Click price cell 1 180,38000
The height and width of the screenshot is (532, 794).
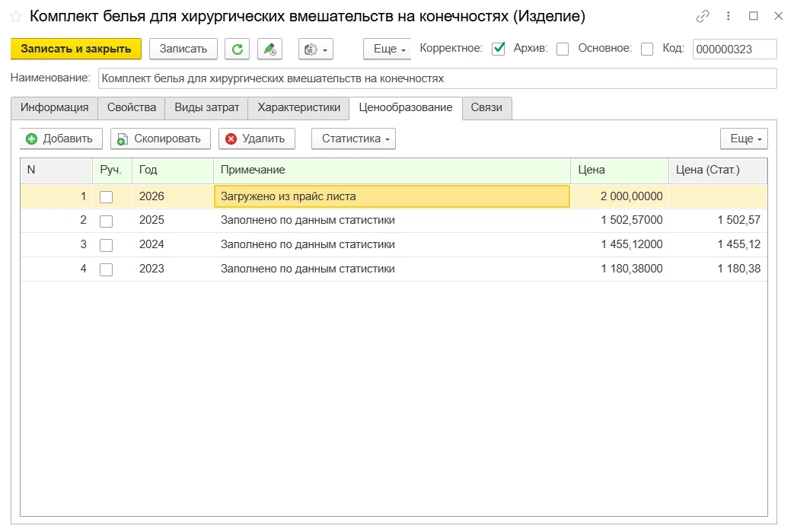click(620, 269)
